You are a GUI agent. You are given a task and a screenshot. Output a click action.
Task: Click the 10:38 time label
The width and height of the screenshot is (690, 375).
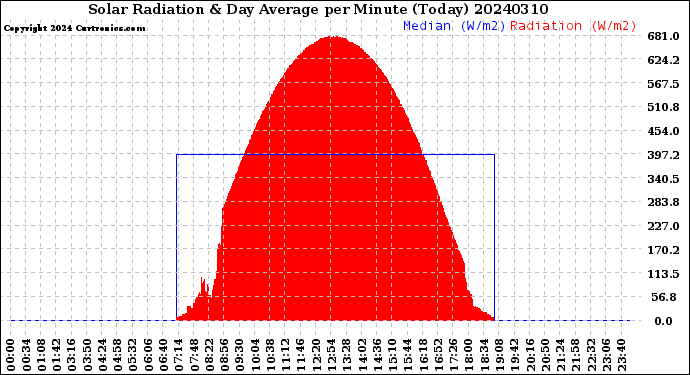click(271, 355)
